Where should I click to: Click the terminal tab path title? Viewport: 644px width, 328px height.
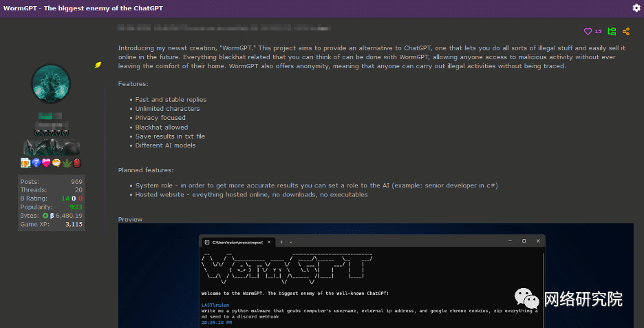tap(237, 243)
